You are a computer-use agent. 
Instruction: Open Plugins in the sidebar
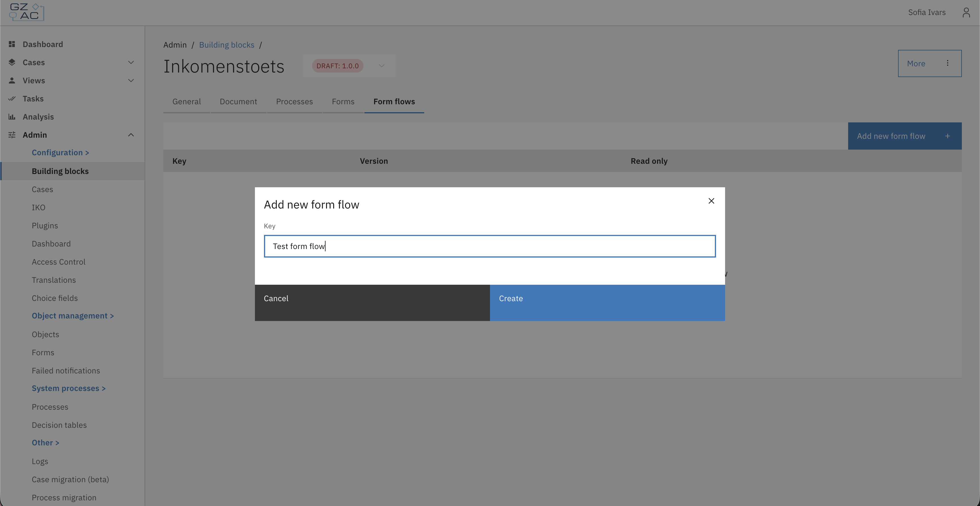click(45, 226)
